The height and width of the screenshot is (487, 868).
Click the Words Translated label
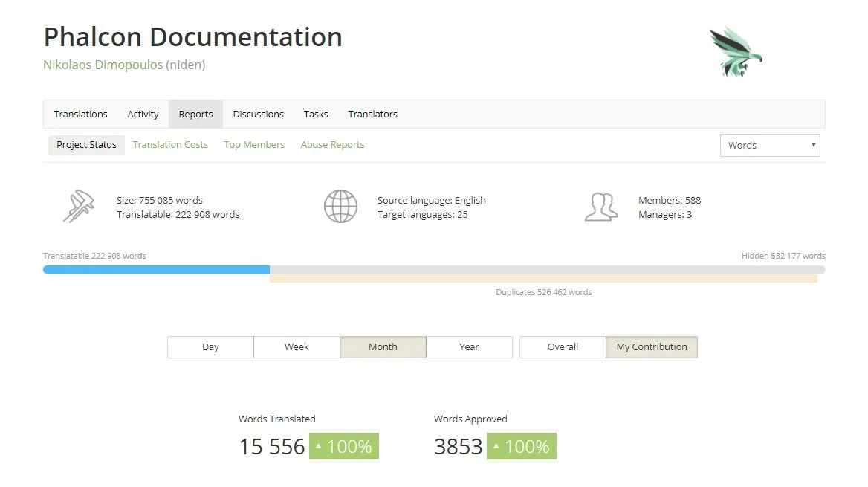coord(276,419)
